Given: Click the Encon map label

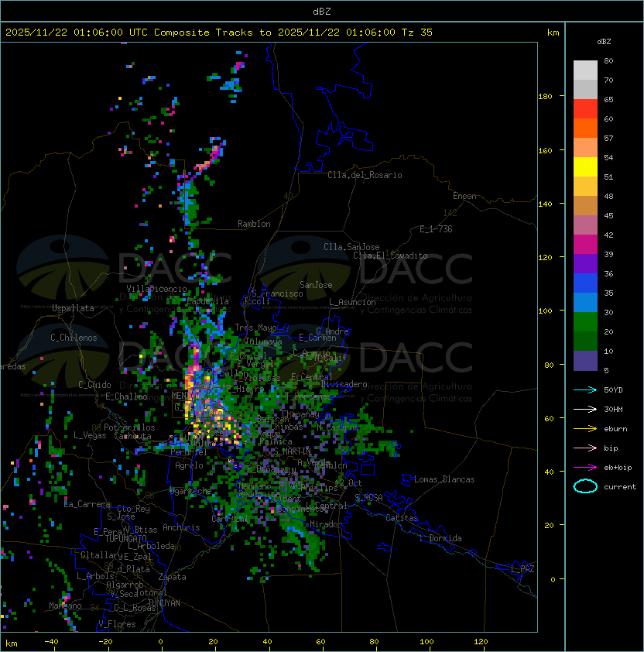Looking at the screenshot, I should 464,196.
